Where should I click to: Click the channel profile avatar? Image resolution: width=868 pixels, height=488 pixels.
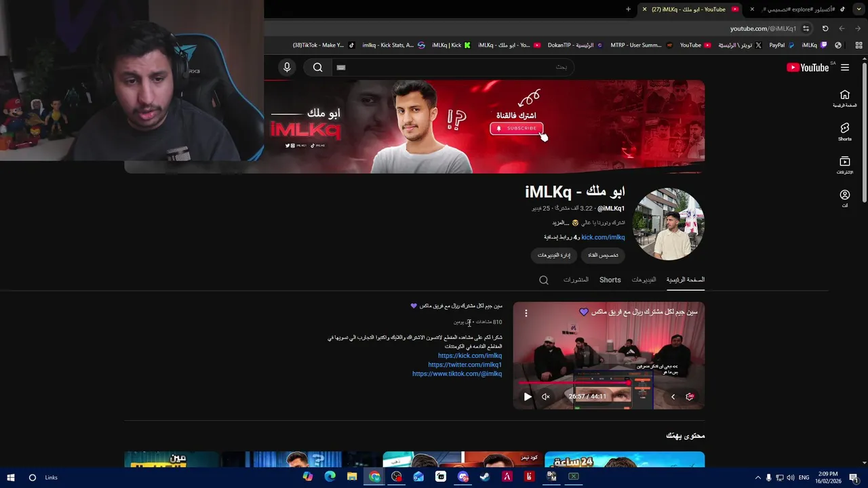click(668, 224)
